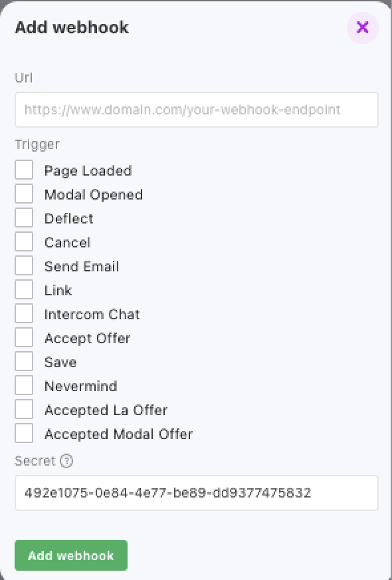Click the Intercom Chat label text
The height and width of the screenshot is (580, 392).
(x=92, y=315)
